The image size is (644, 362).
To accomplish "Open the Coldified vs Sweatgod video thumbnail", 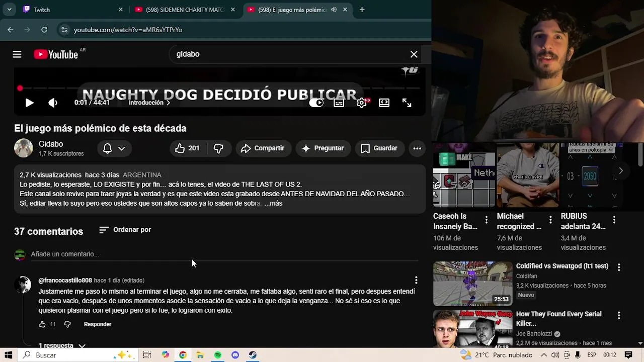I will click(473, 284).
